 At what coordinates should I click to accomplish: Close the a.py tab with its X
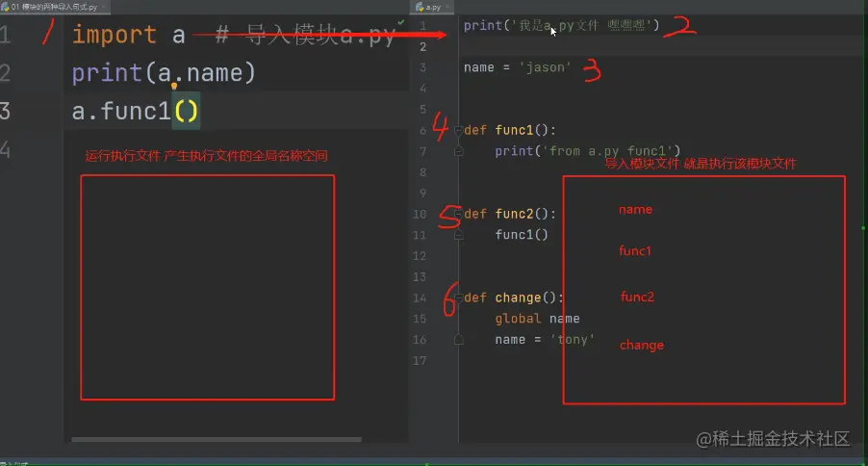click(x=447, y=7)
